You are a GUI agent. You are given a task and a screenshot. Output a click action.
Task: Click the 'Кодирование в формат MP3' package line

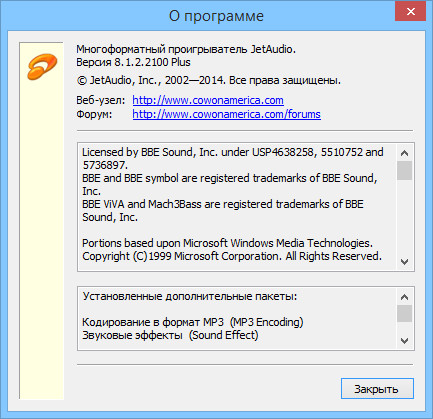click(x=193, y=322)
